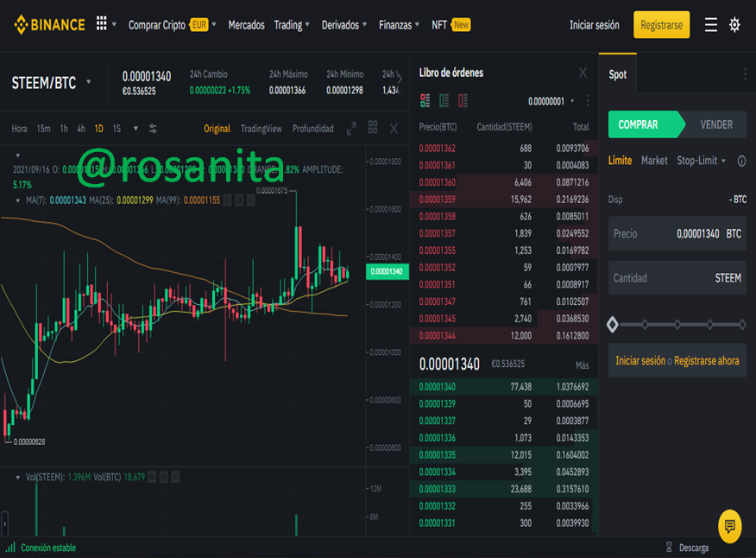756x558 pixels.
Task: Switch to the Spot tab
Action: 618,74
